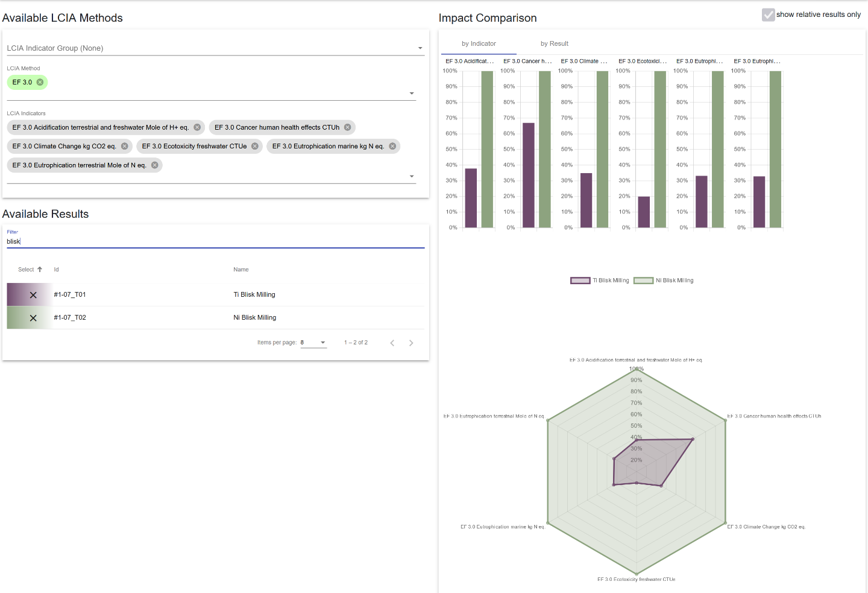Remove Ecotoxicity freshwater indicator chip
The width and height of the screenshot is (868, 593).
255,146
